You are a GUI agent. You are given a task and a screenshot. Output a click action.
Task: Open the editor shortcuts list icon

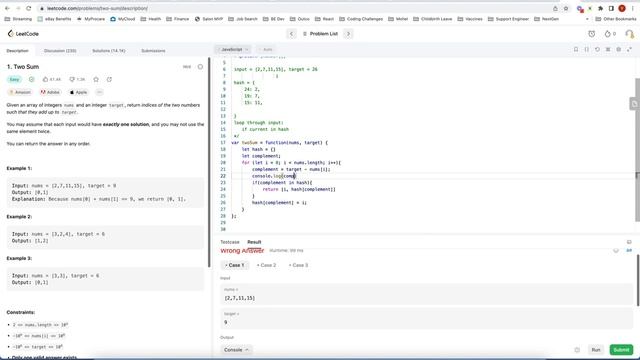pos(608,49)
